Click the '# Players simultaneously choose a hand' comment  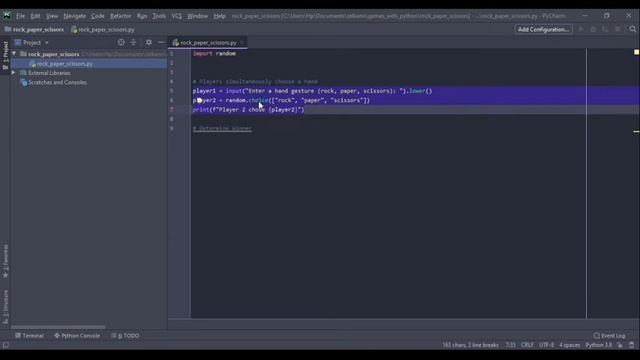pyautogui.click(x=255, y=82)
